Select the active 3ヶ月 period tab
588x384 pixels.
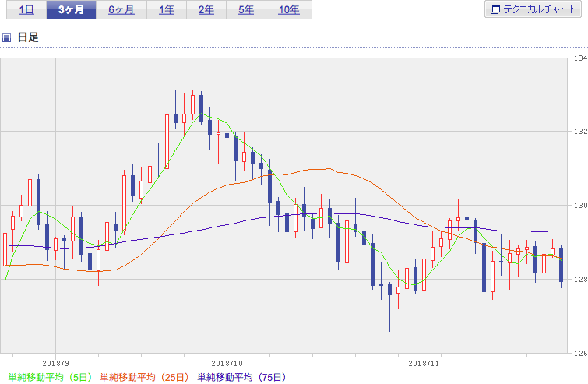point(71,10)
